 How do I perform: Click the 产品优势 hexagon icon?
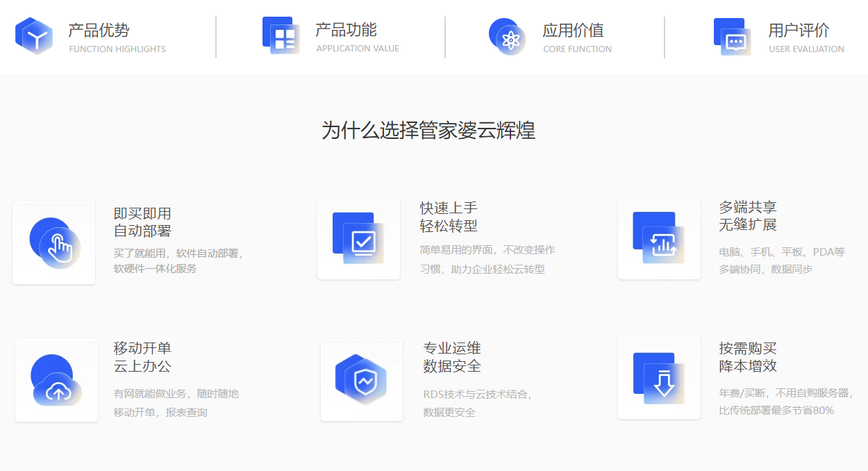click(x=34, y=36)
